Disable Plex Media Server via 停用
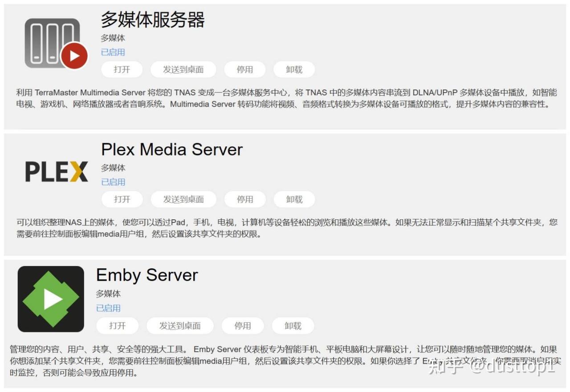 click(245, 199)
